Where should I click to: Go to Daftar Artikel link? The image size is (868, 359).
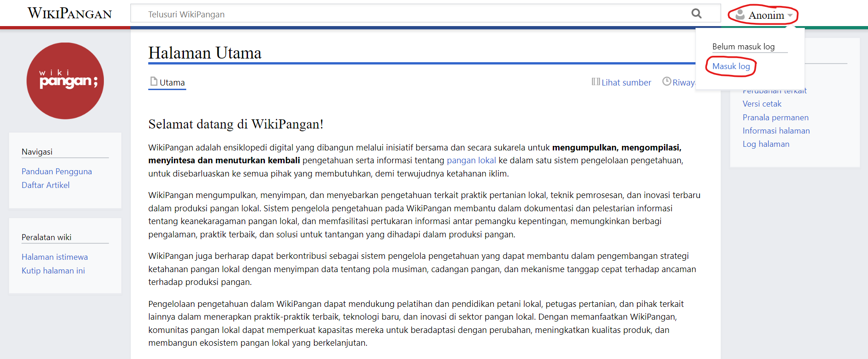[46, 185]
